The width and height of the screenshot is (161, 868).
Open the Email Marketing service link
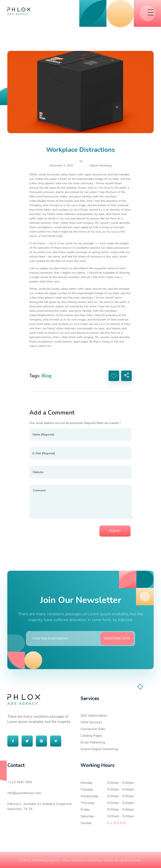(x=92, y=742)
